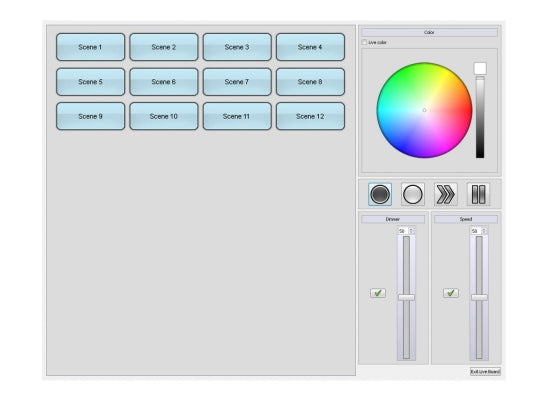Click the empty circle icon
550x400 pixels.
point(413,194)
